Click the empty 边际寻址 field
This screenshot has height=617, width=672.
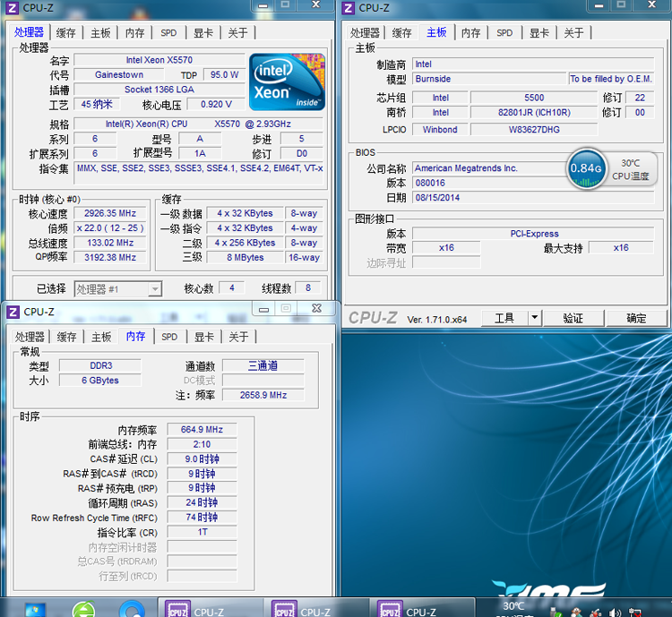446,262
